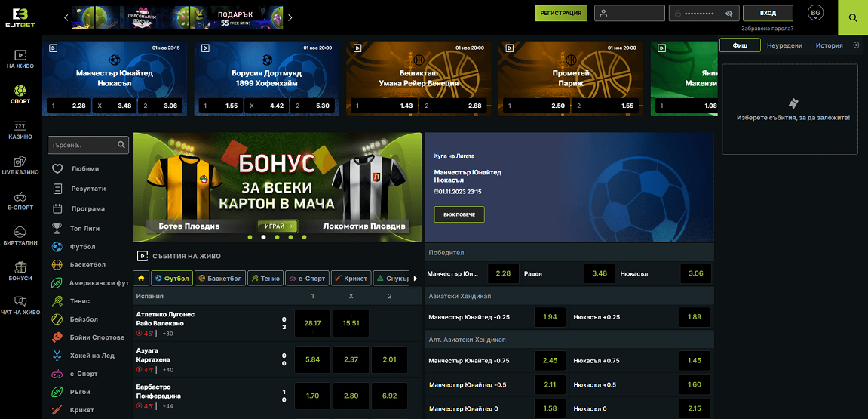Open the BG language selector

815,13
